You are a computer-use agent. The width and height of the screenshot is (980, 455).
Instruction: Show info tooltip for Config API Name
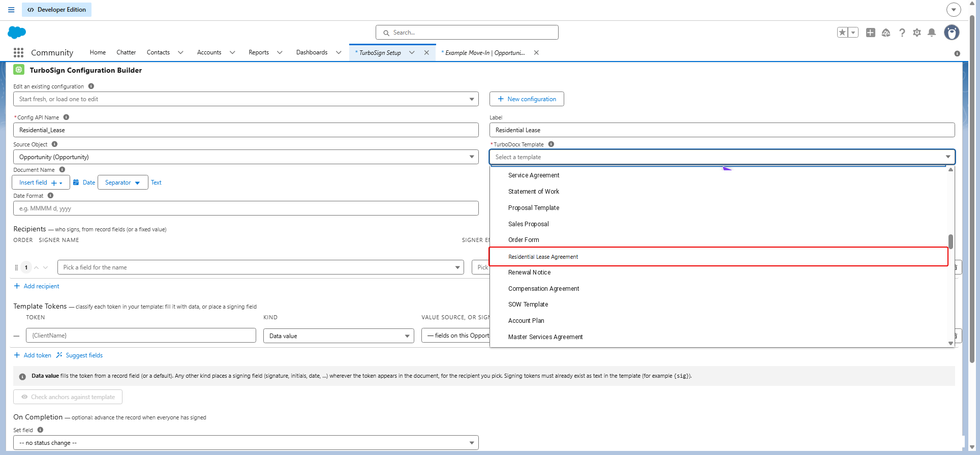point(66,117)
